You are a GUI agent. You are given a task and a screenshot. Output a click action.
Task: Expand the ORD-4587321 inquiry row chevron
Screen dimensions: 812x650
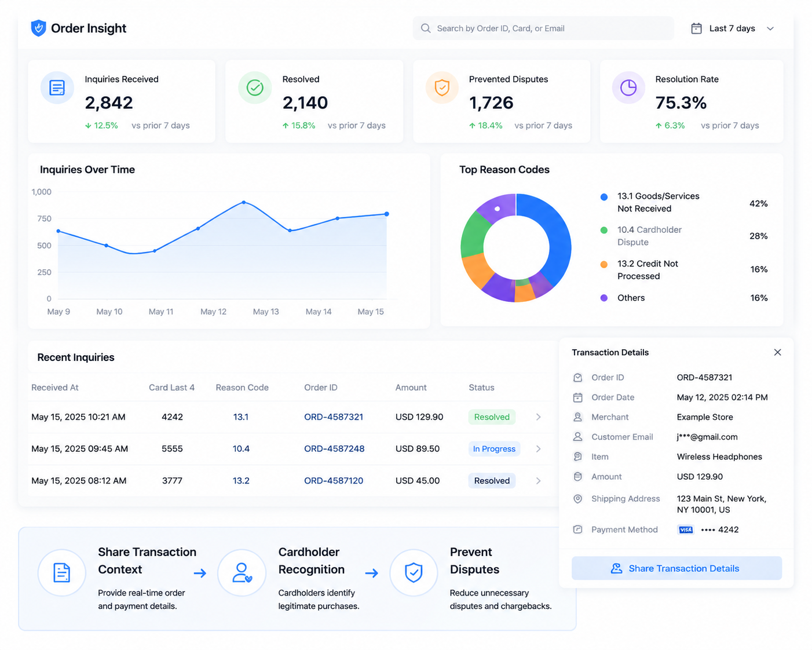point(538,417)
